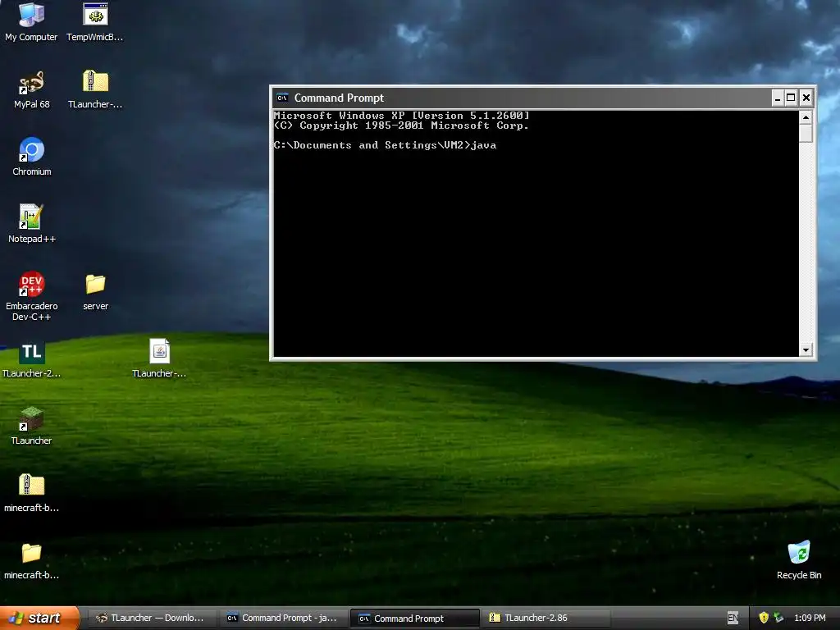Open Command Prompt window system menu icon
840x630 pixels.
[x=282, y=98]
